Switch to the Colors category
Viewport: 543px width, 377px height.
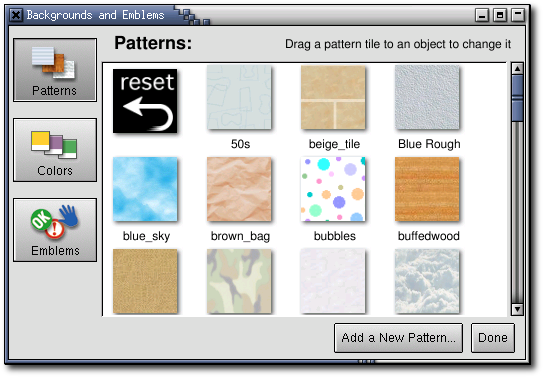tap(55, 150)
